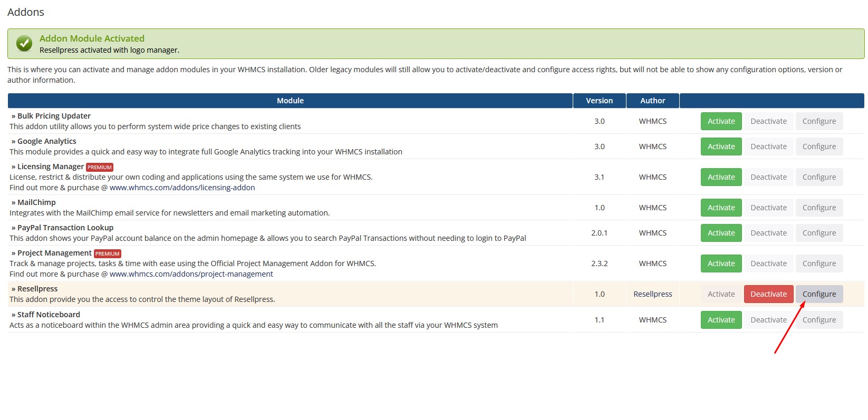Activate the Project Management addon
Image resolution: width=868 pixels, height=420 pixels.
point(721,263)
